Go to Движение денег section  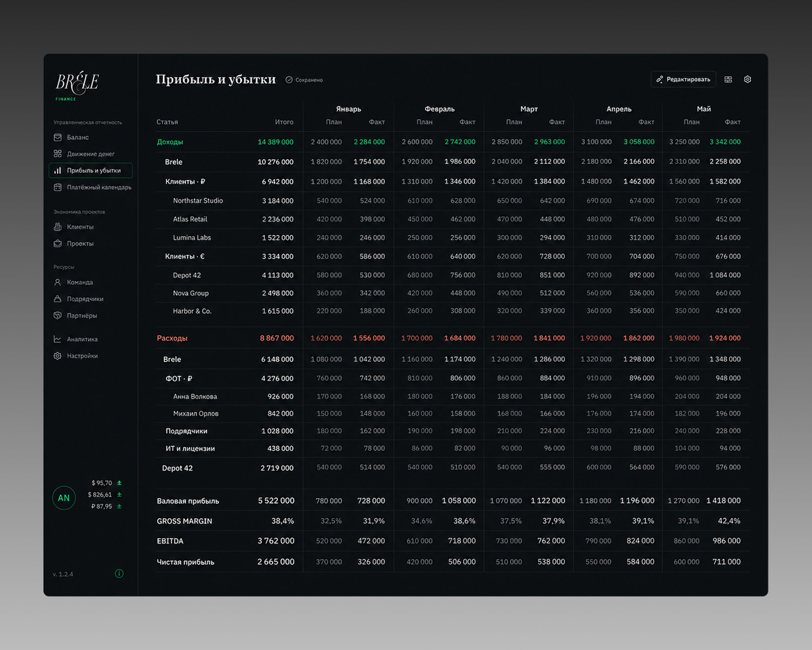[x=90, y=154]
